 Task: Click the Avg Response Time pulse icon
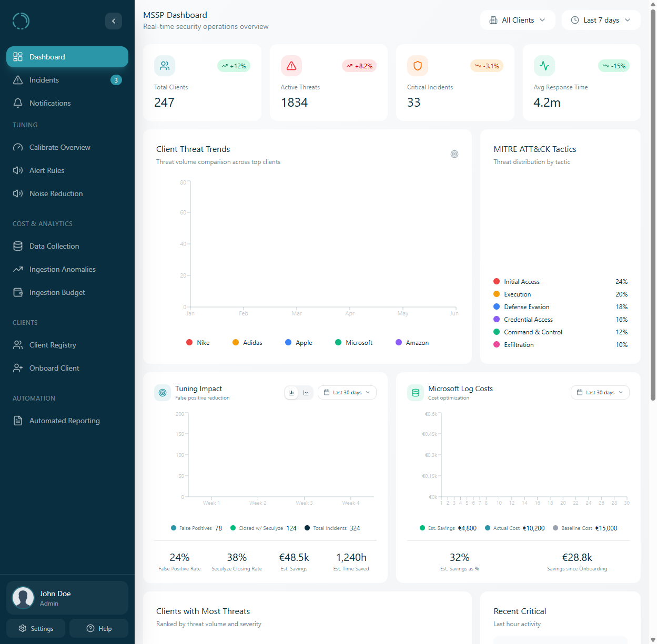click(x=544, y=66)
